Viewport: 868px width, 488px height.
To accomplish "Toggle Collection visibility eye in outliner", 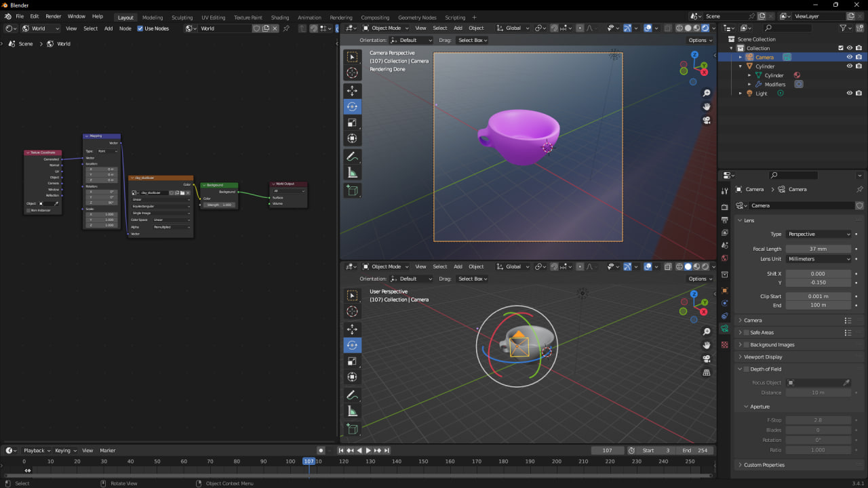I will tap(849, 48).
